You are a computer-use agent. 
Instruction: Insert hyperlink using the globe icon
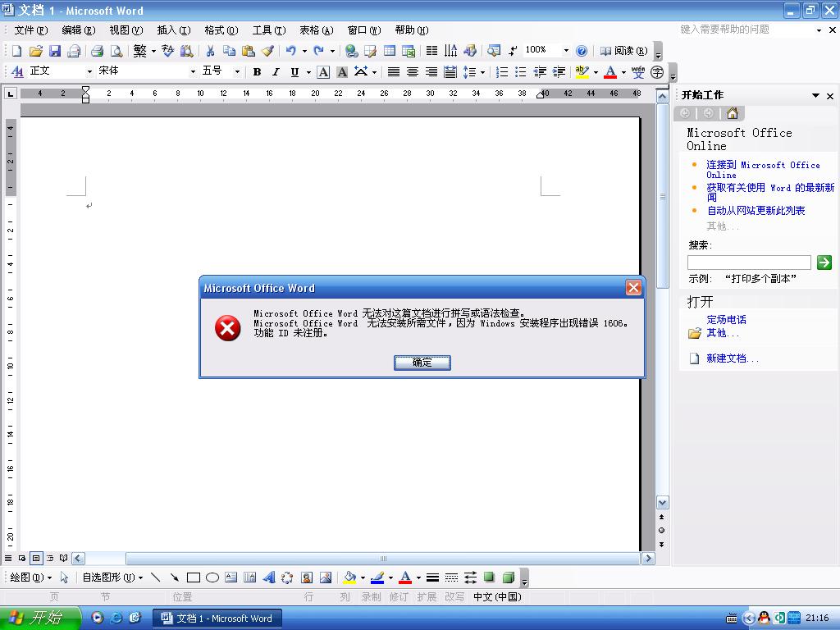point(351,51)
